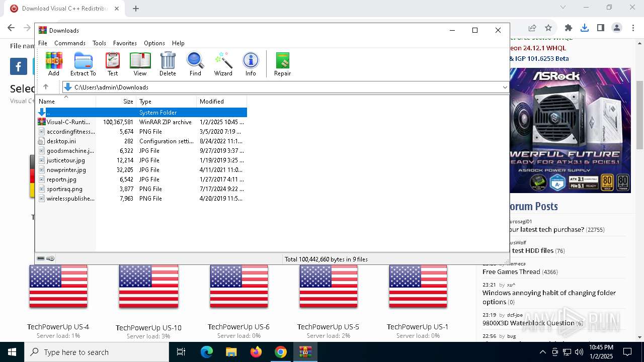Open Chrome tab search chevron
This screenshot has width=644, height=362.
(563, 7)
